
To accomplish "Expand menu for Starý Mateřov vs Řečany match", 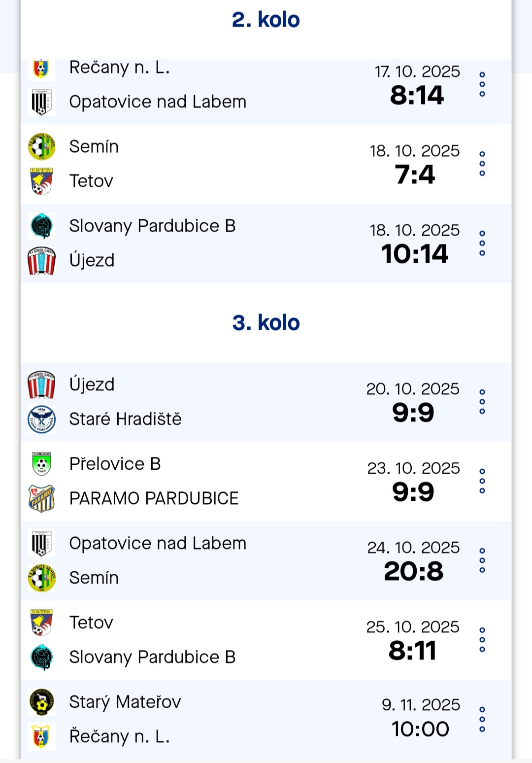I will pos(482,719).
